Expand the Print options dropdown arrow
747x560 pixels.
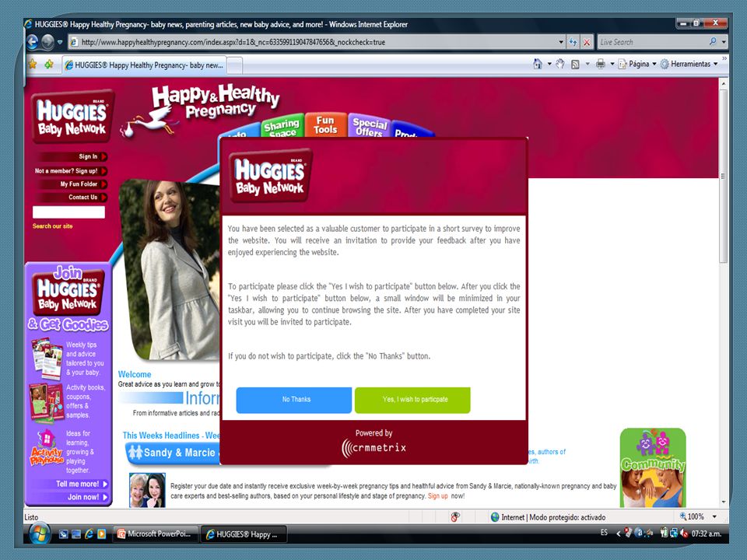612,64
